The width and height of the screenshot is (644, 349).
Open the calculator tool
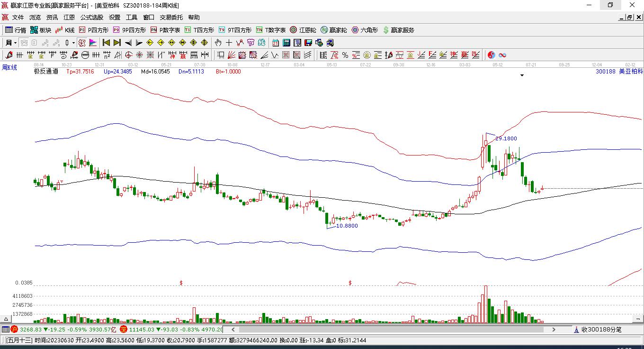click(286, 43)
